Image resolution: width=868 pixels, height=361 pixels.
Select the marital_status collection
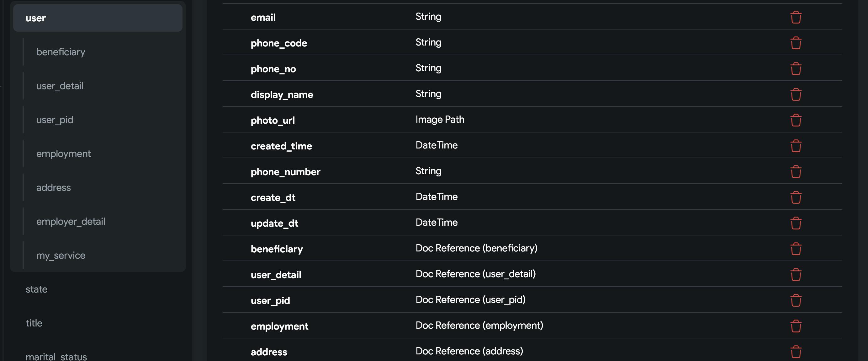tap(56, 356)
